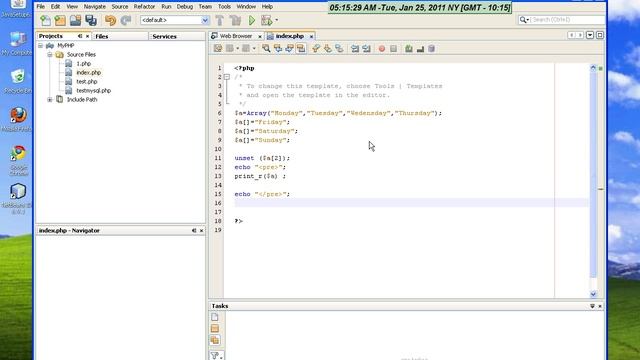Image resolution: width=640 pixels, height=360 pixels.
Task: Start macro recording red button
Action: coord(382,49)
